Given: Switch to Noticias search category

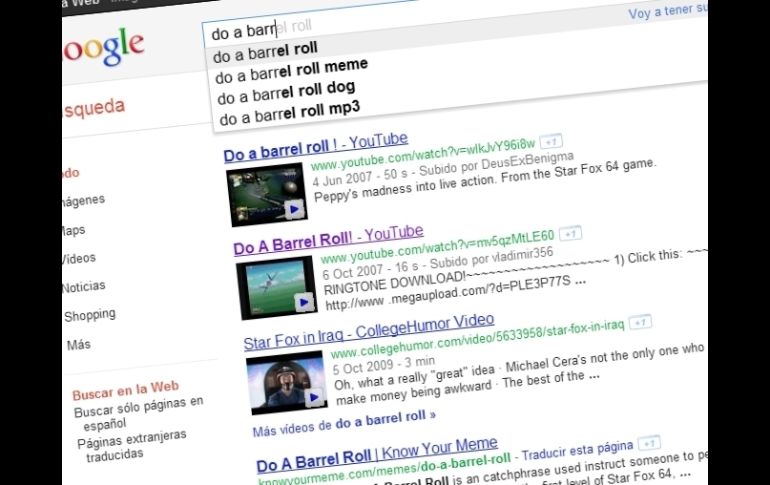Looking at the screenshot, I should pyautogui.click(x=82, y=286).
